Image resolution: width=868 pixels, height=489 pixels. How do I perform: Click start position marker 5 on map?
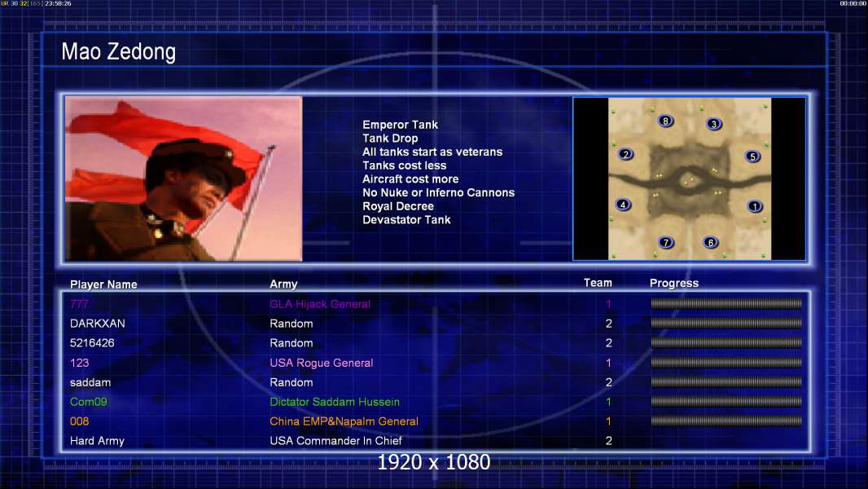(x=752, y=156)
